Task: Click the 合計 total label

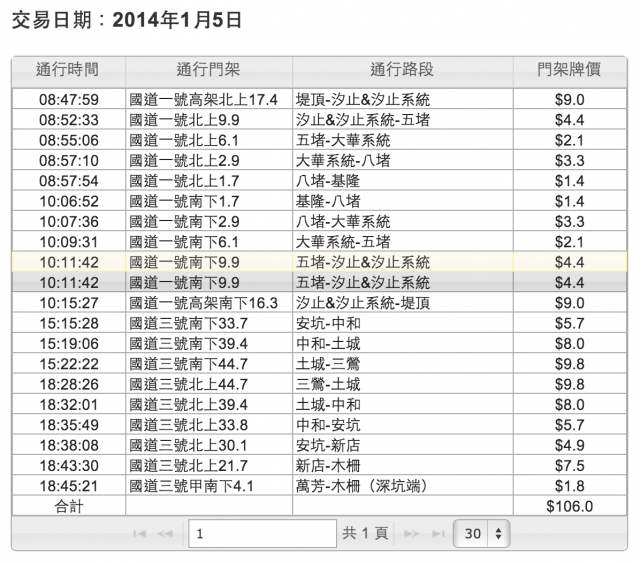Action: (x=69, y=506)
